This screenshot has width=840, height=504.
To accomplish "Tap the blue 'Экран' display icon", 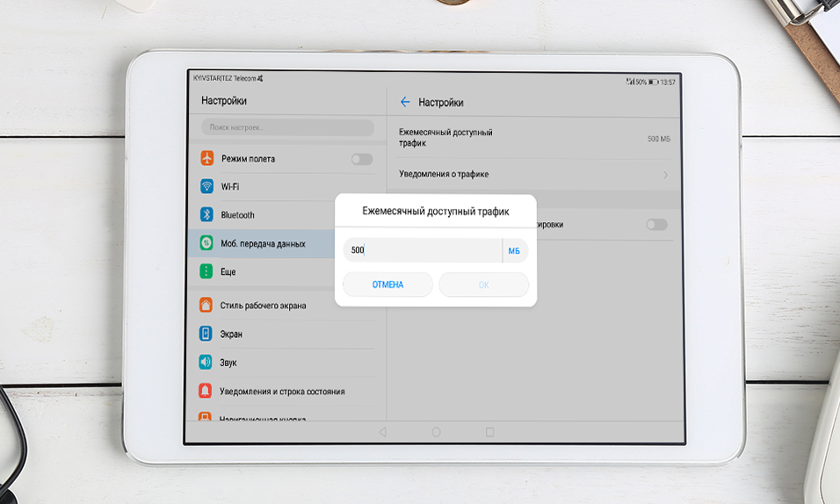I will (x=206, y=333).
